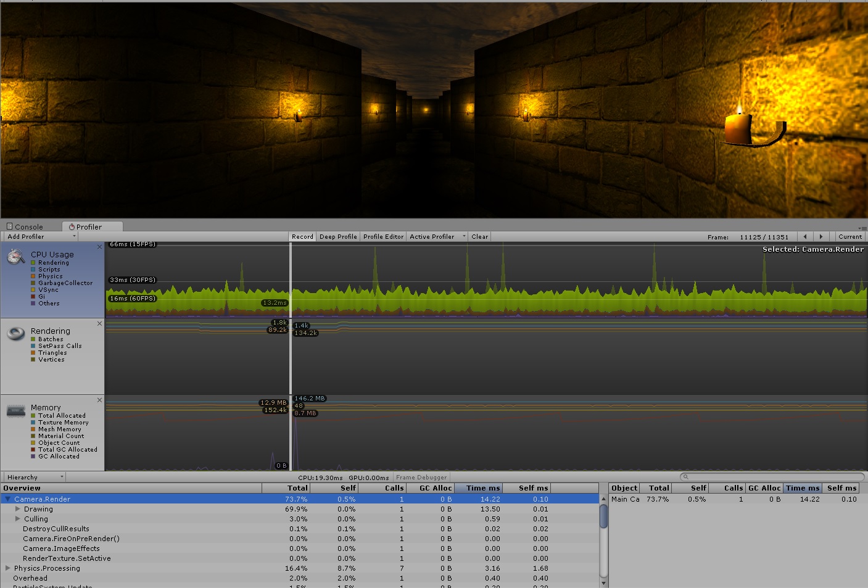Click the selected frame marker in CPU chart
Viewport: 868px width, 588px height.
[x=291, y=280]
